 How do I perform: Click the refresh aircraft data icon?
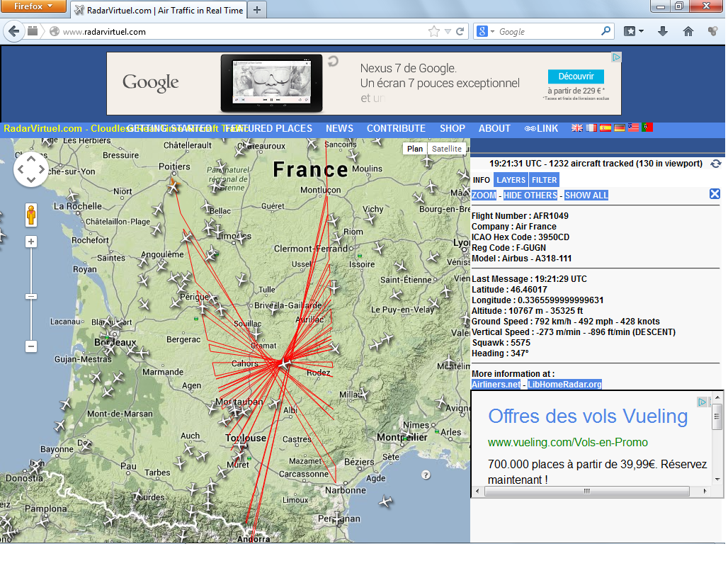point(716,164)
